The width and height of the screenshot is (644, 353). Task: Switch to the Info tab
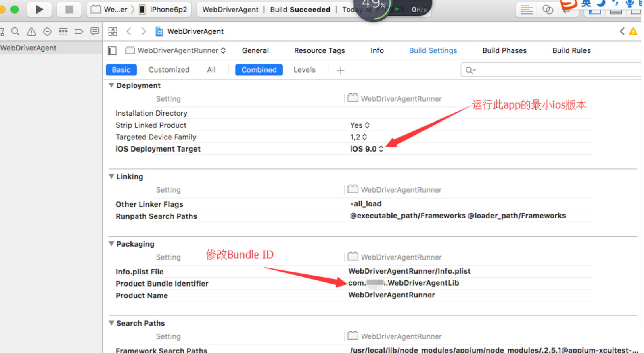377,50
